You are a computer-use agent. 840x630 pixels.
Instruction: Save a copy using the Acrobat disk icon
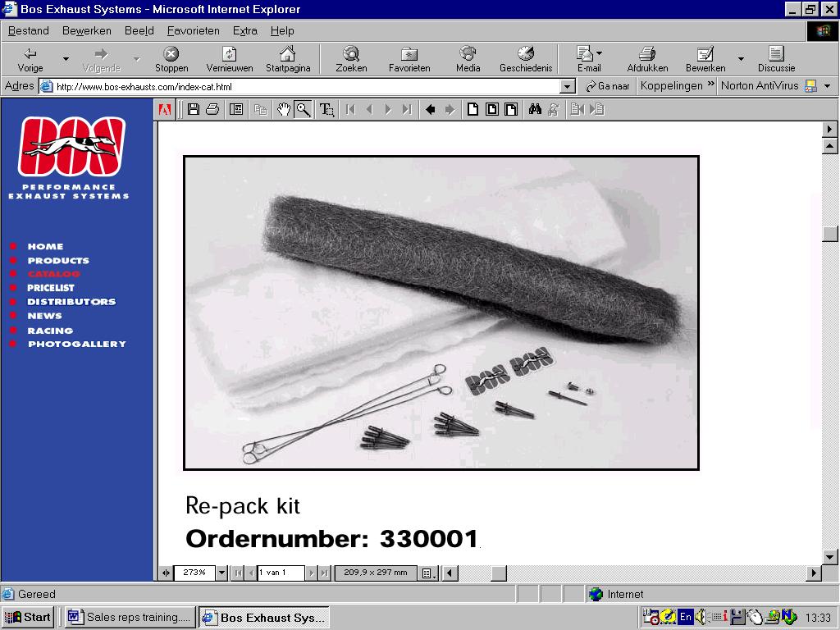click(x=194, y=109)
